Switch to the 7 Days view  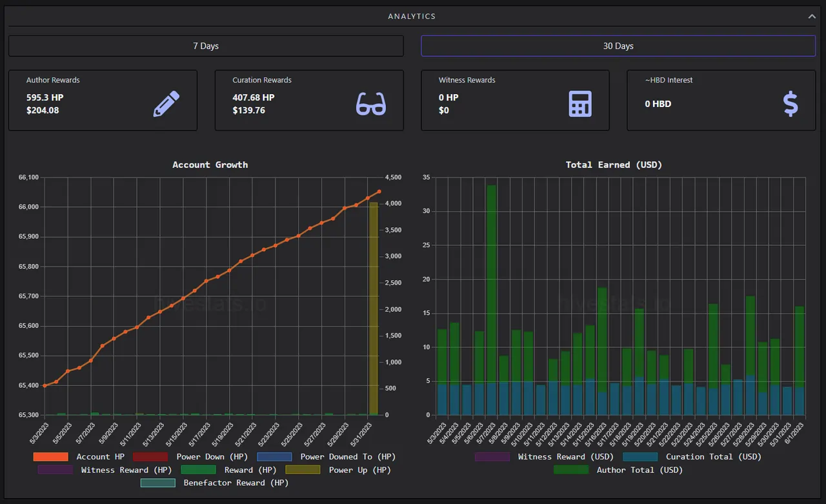[x=206, y=46]
